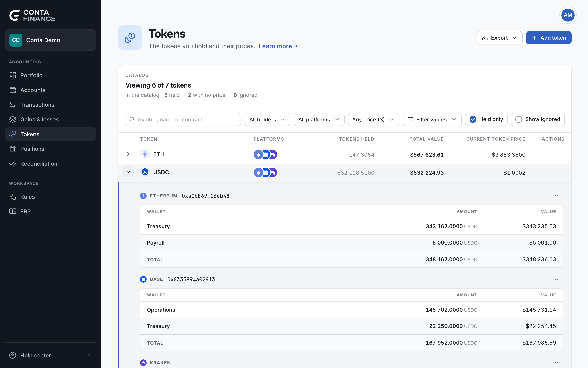Viewport: 588px width, 368px height.
Task: Switch workspace via Conta Demo selector
Action: [50, 40]
